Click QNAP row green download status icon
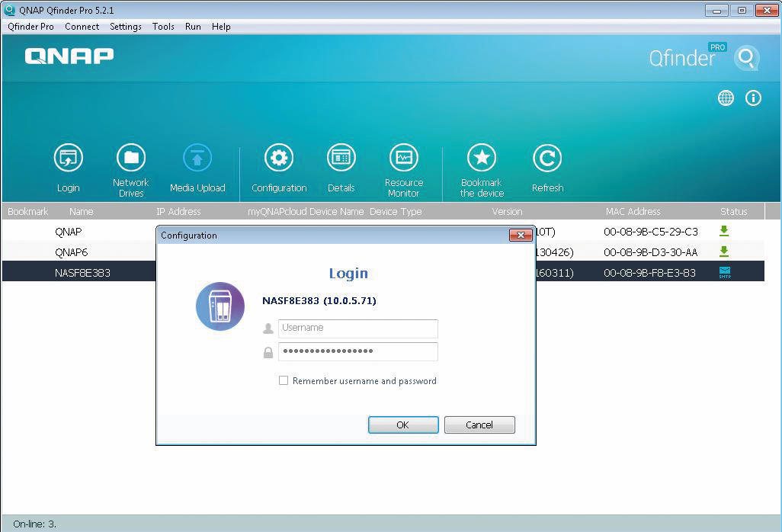 [724, 231]
